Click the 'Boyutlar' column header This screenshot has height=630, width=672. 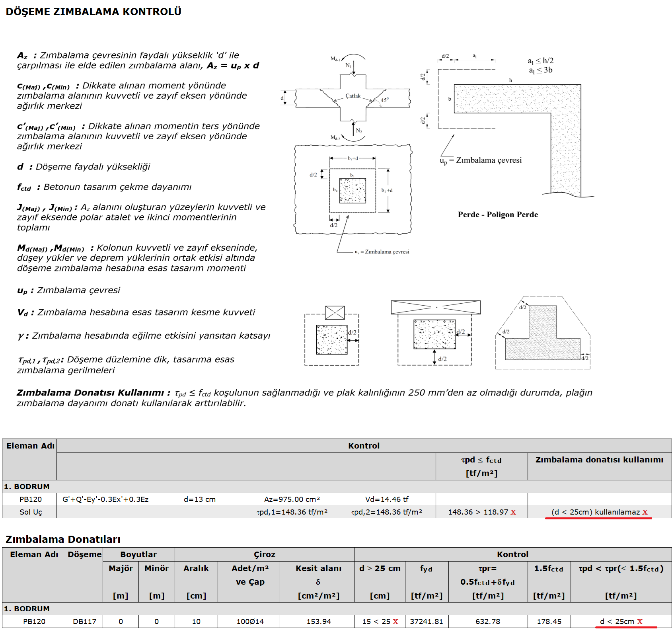click(x=138, y=554)
